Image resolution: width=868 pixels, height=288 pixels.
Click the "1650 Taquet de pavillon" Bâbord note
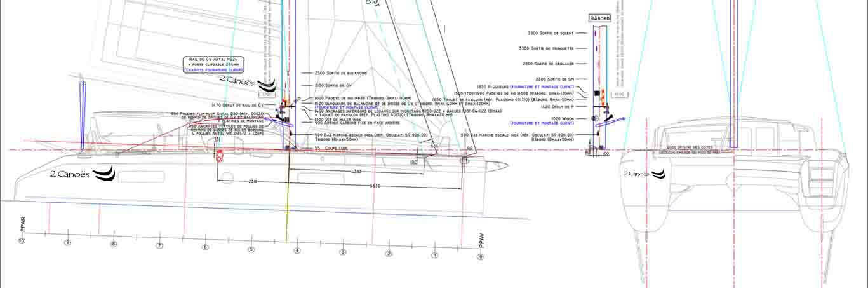(x=502, y=100)
